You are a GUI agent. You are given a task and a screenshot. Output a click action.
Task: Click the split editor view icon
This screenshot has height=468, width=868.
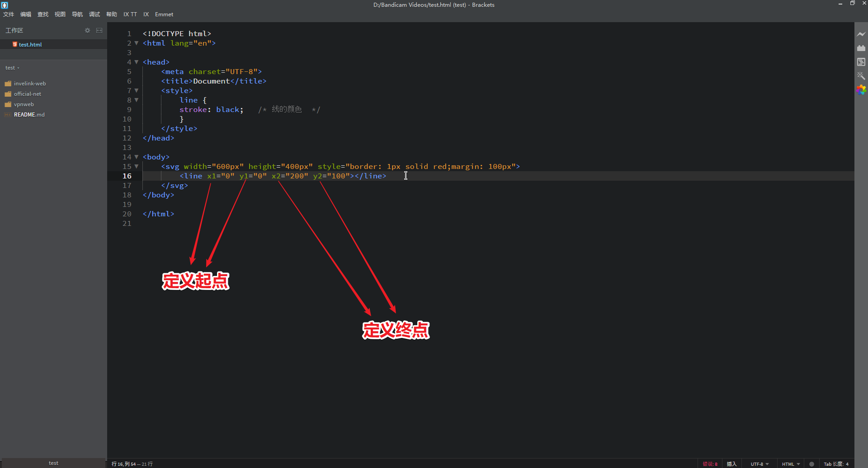click(99, 30)
